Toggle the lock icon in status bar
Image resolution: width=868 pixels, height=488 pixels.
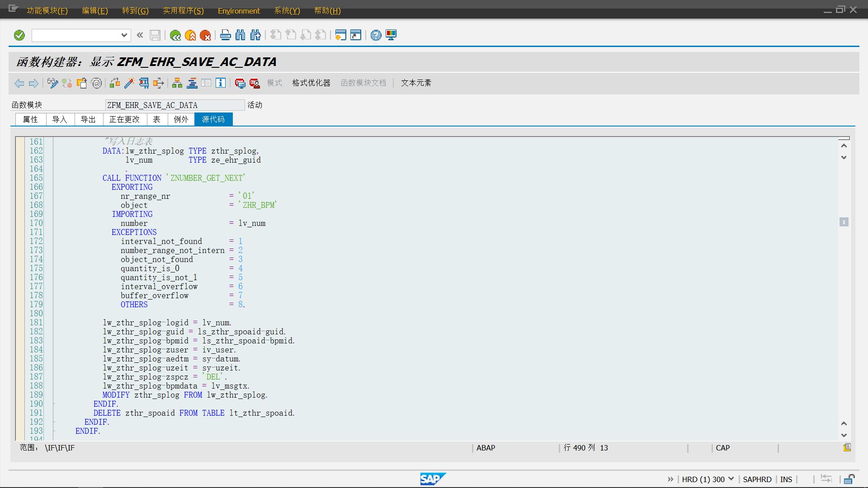tap(849, 479)
